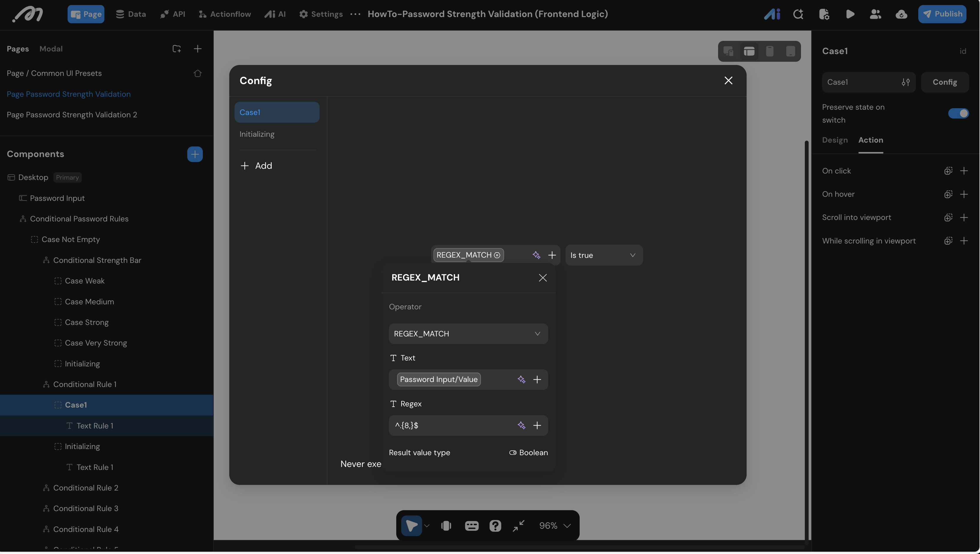Select Conditional Rule 2 in component tree
Screen dimensions: 980x554
[86, 488]
